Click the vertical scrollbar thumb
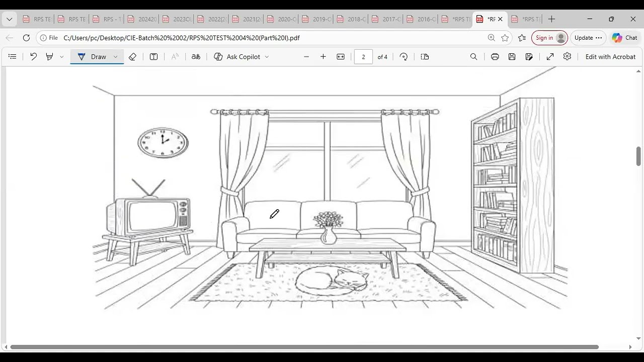The image size is (644, 362). (638, 156)
